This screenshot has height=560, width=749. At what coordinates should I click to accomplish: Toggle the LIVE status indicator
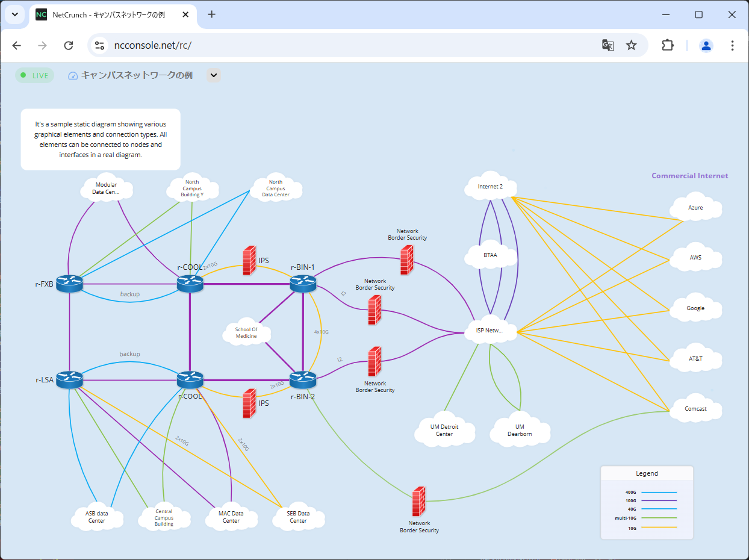(x=34, y=75)
